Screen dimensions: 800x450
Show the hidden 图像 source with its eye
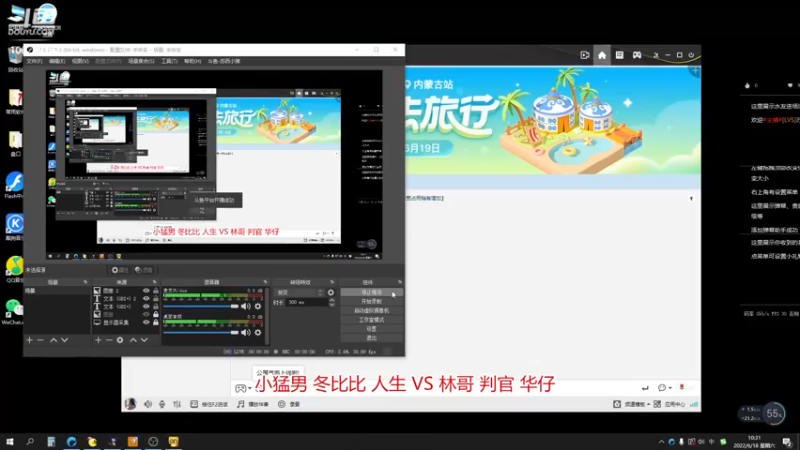[146, 315]
